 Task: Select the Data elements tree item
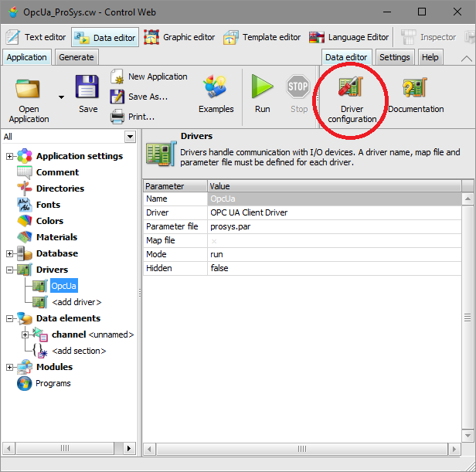(68, 318)
